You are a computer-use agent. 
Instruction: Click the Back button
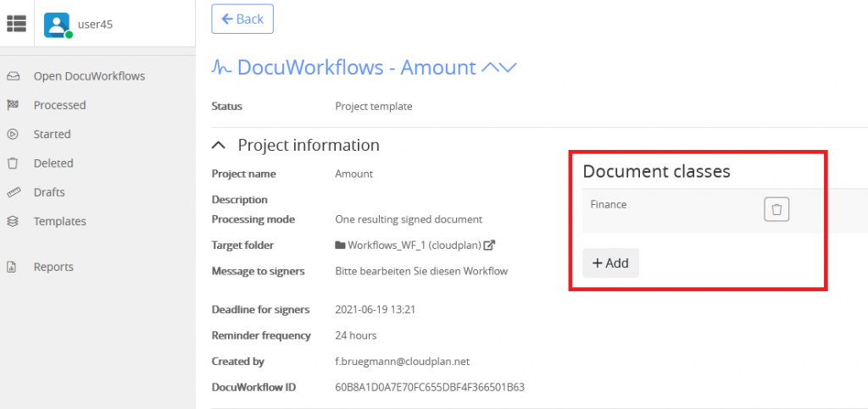(242, 19)
